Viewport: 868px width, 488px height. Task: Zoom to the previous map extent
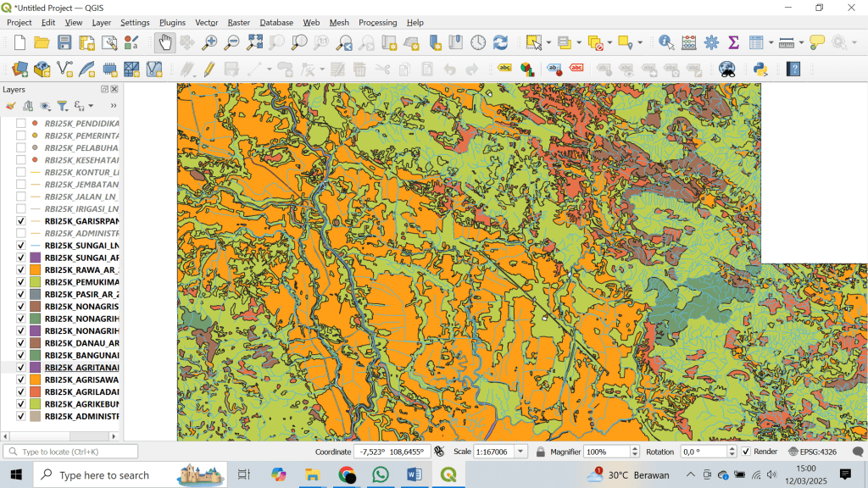[x=344, y=42]
